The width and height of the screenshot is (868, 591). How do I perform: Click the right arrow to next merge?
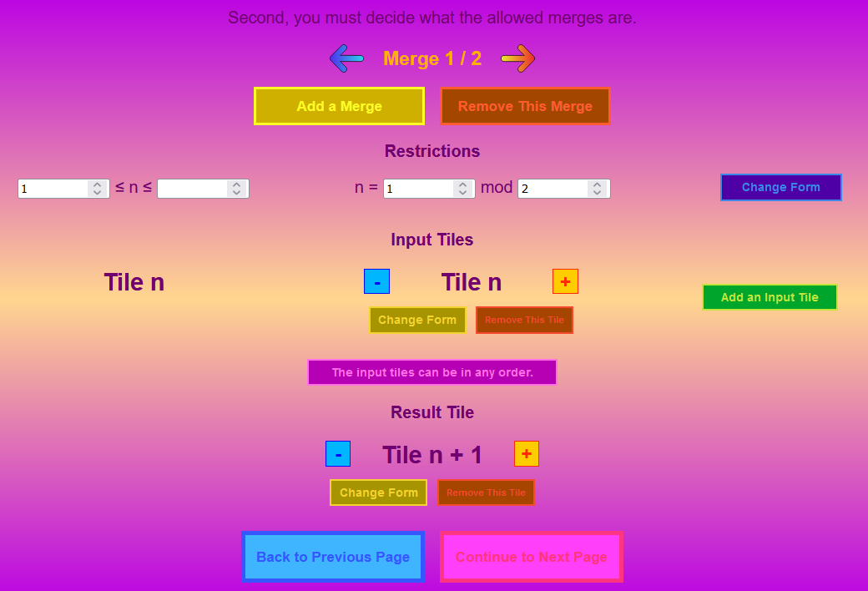coord(517,58)
